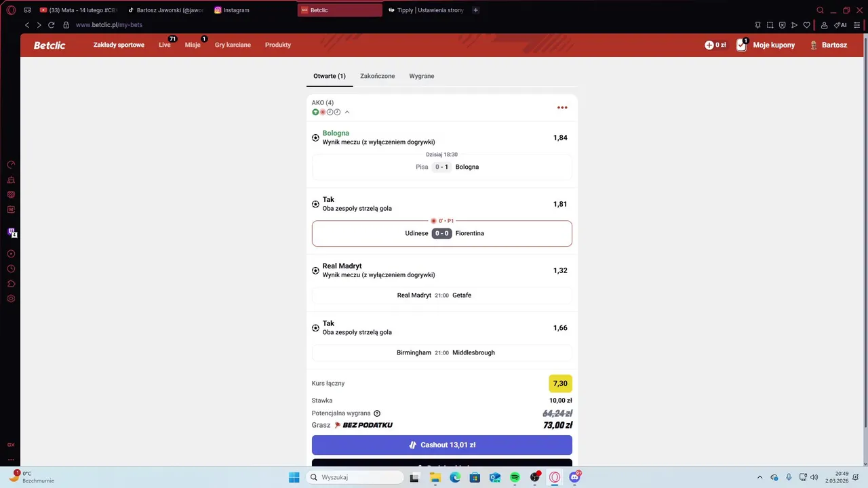Screen dimensions: 868x488
Task: Switch to the Wygrane tab
Action: tap(422, 76)
